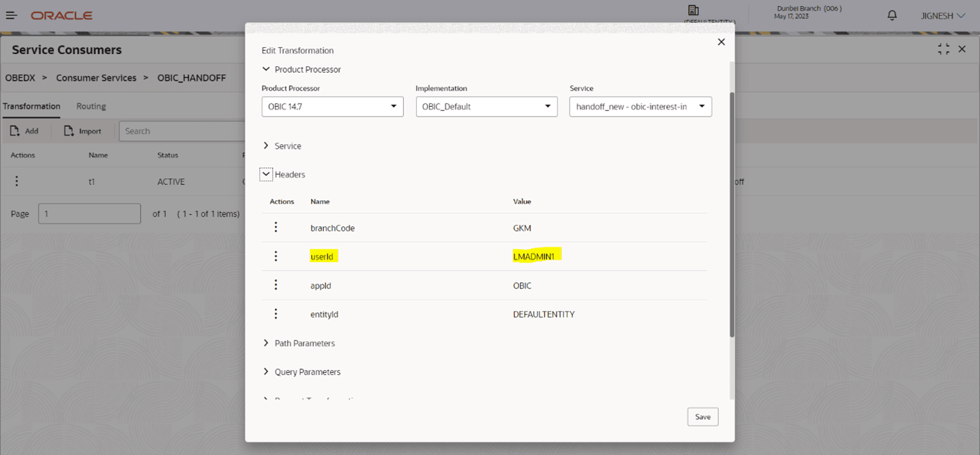
Task: Close the Edit Transformation dialog
Action: (x=721, y=42)
